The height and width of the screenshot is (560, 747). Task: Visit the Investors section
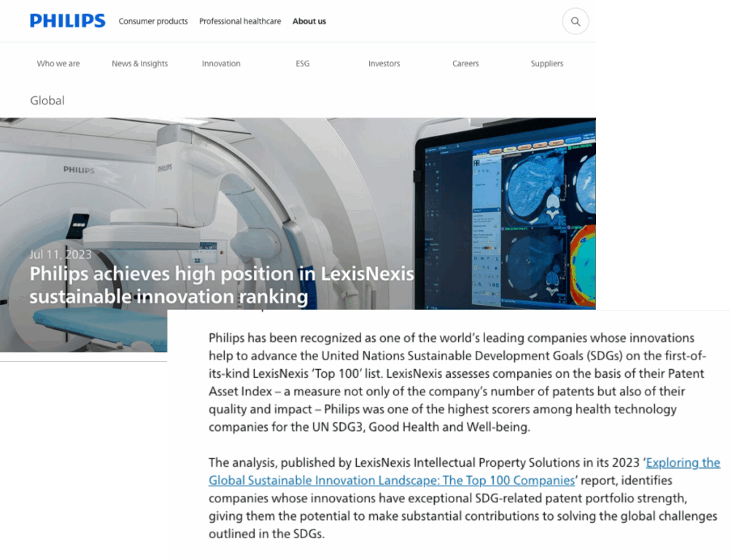tap(384, 63)
